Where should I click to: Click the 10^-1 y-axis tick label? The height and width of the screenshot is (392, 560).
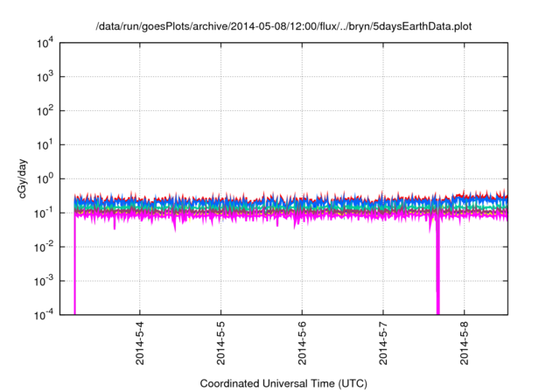(x=44, y=213)
